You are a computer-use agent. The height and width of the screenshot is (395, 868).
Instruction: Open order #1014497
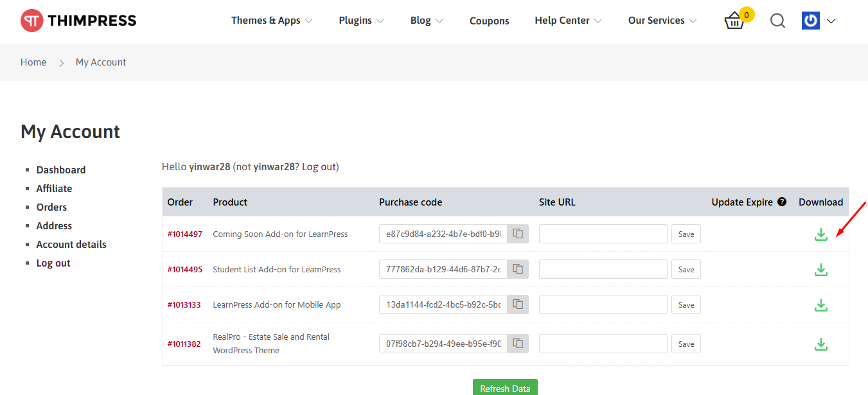(184, 234)
